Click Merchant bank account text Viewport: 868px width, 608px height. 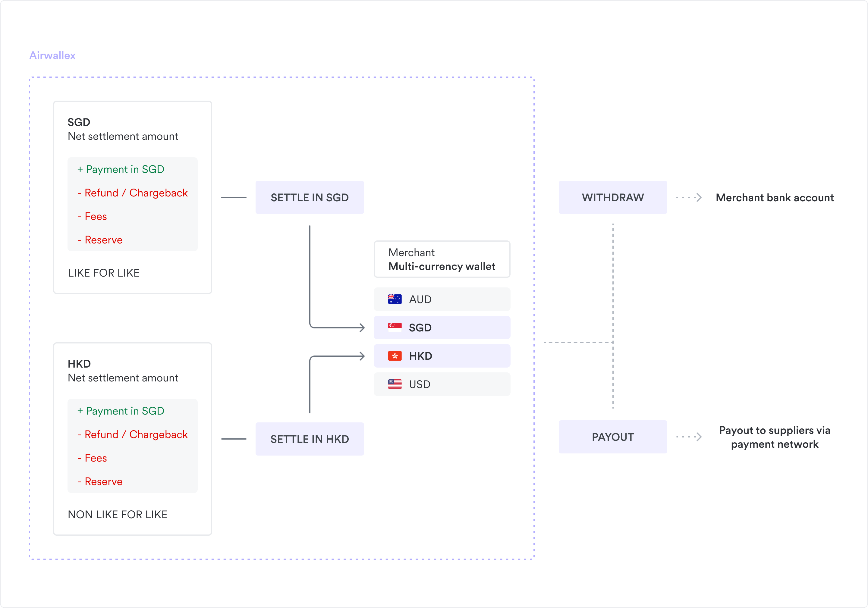coord(774,198)
